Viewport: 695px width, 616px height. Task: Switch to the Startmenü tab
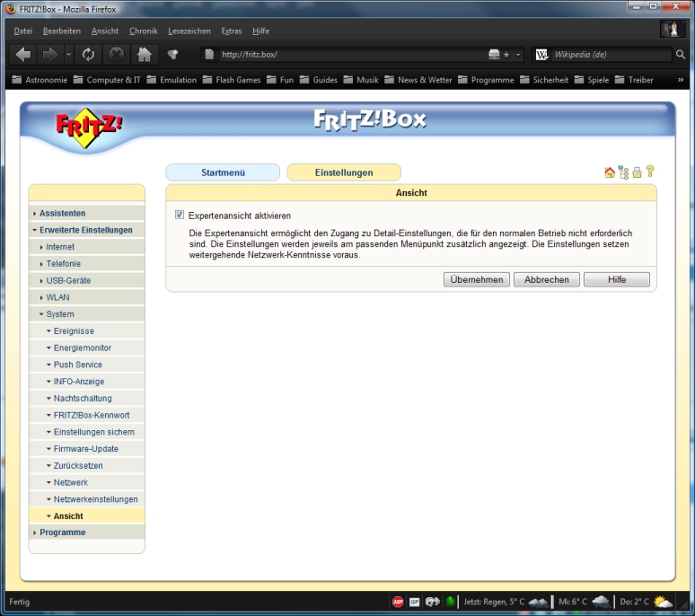[223, 172]
